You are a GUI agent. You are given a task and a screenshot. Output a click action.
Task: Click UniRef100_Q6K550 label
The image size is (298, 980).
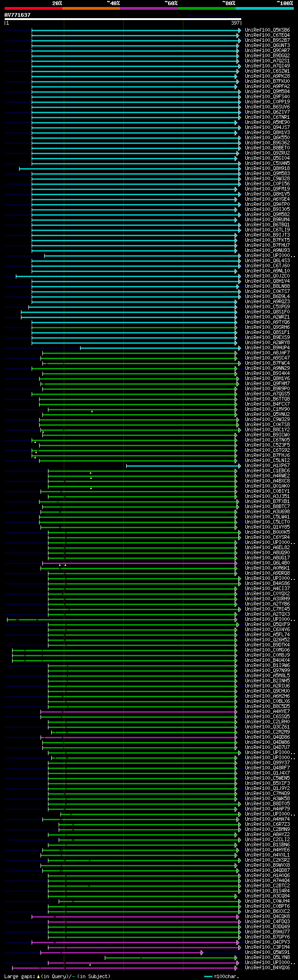click(267, 138)
